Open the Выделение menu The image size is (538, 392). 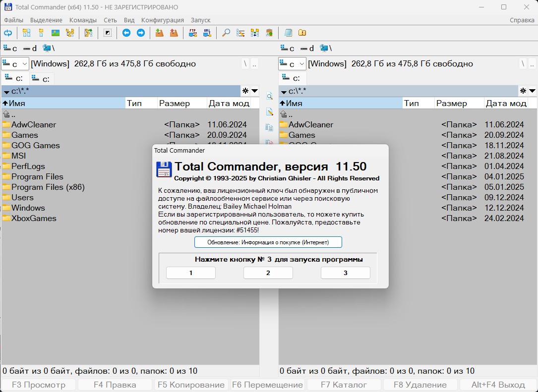coord(46,20)
